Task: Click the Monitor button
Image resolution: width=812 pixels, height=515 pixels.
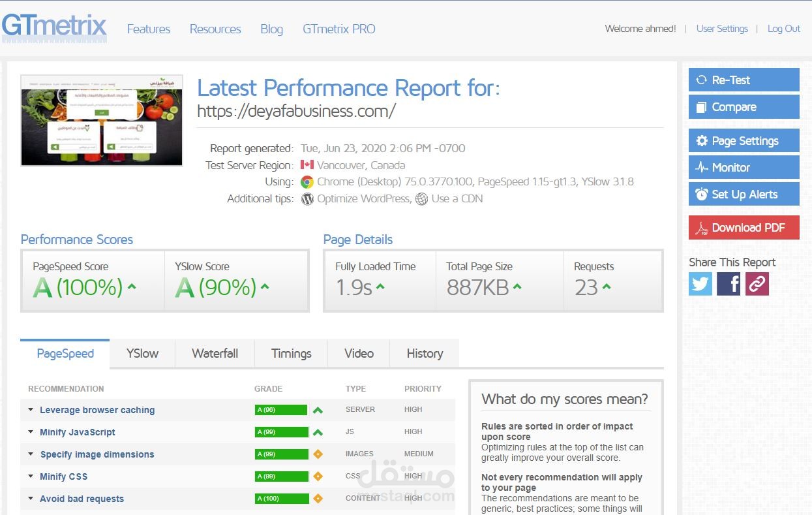Action: point(744,167)
